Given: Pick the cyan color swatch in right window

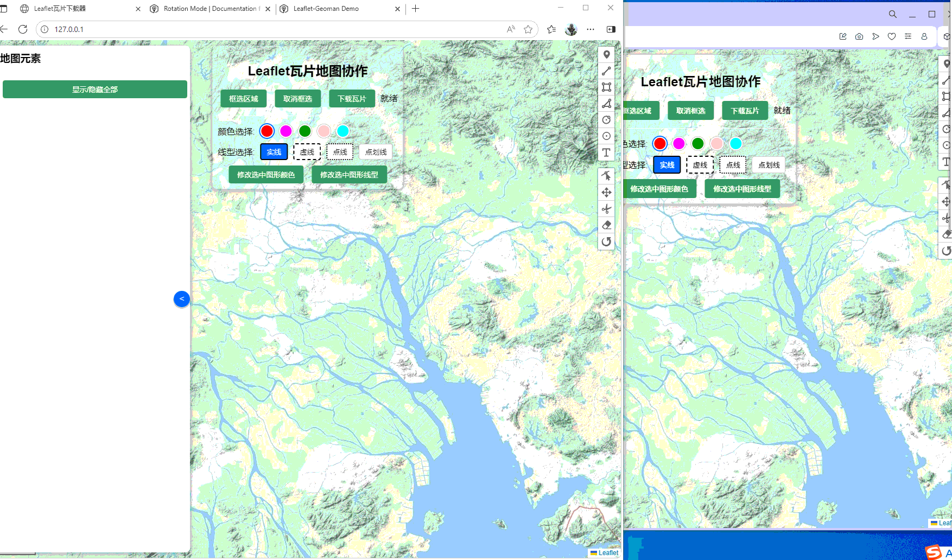Looking at the screenshot, I should tap(736, 143).
